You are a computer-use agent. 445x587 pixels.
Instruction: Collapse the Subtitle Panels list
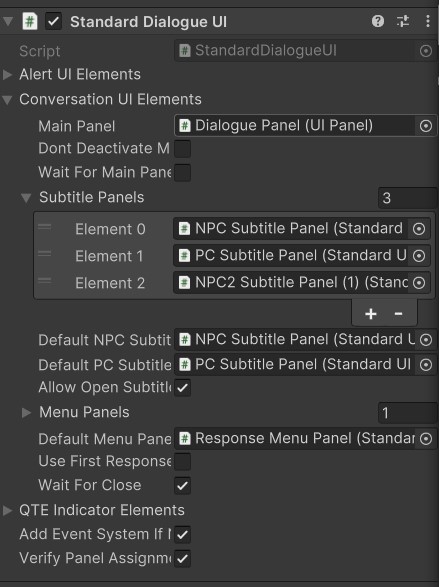tap(26, 198)
